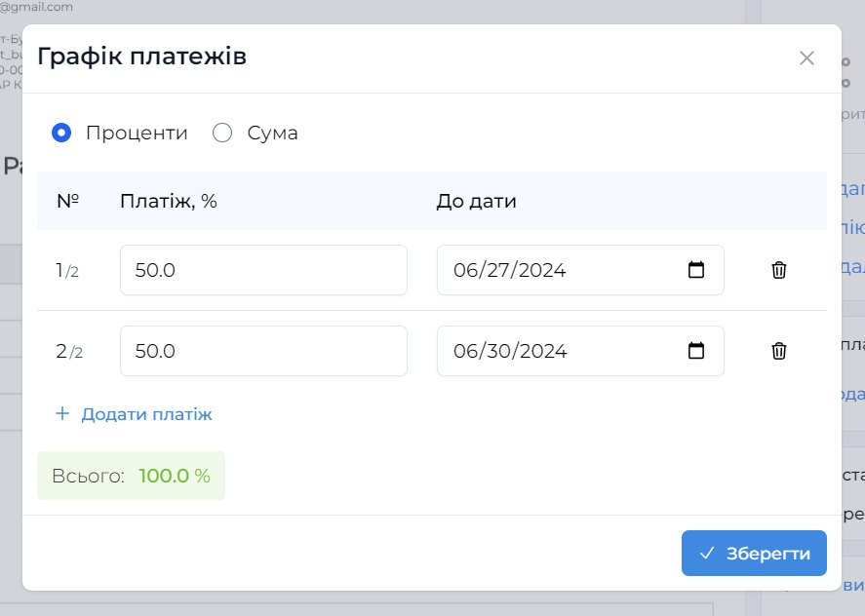Switch to the Сума radio option
Viewport: 865px width, 616px height.
pyautogui.click(x=222, y=133)
